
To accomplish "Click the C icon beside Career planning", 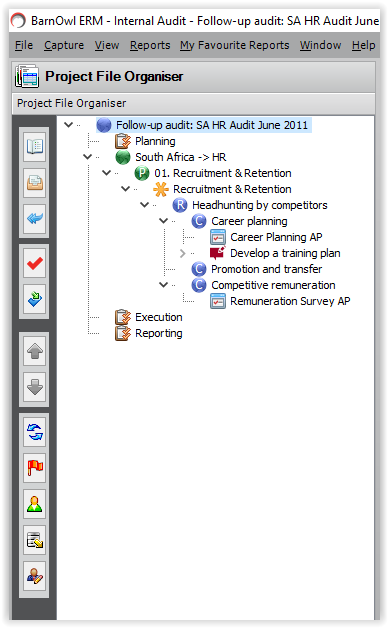I will pyautogui.click(x=199, y=221).
